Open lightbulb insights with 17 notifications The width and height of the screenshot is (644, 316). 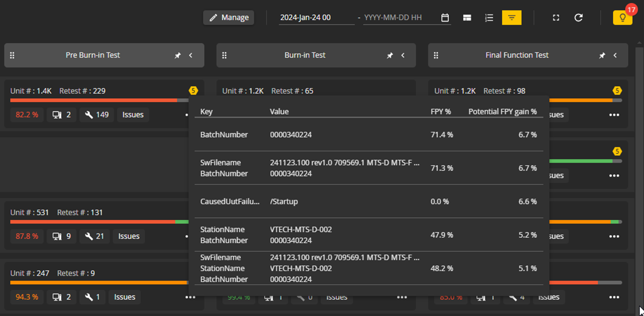pos(623,18)
